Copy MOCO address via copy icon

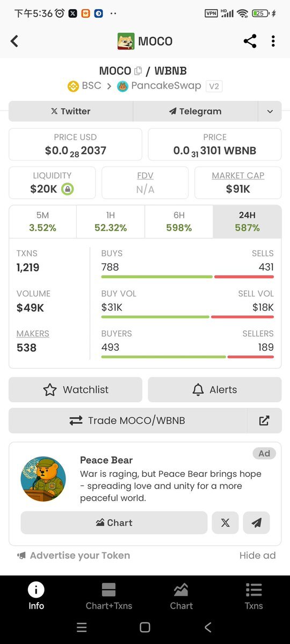138,71
